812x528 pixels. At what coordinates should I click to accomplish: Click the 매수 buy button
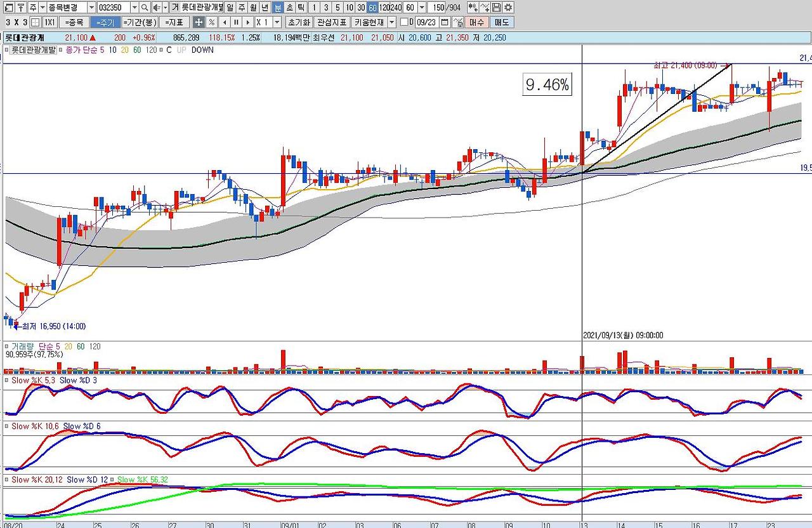pyautogui.click(x=476, y=22)
